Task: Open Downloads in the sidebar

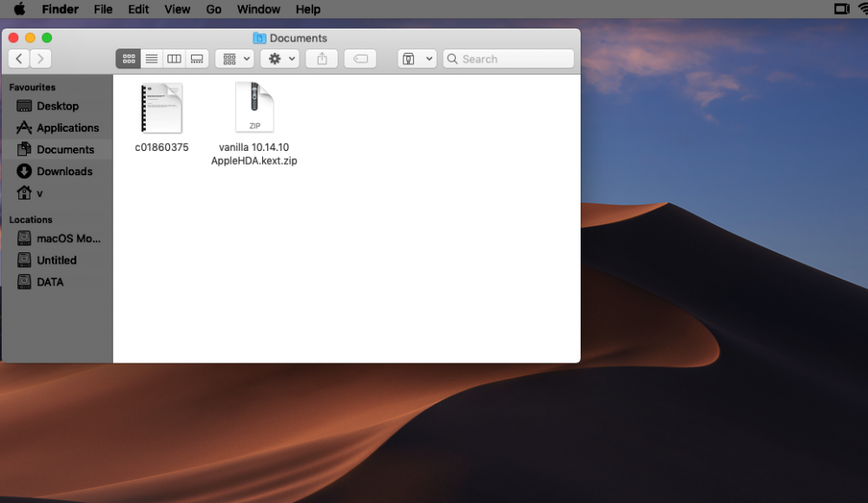Action: [x=57, y=172]
